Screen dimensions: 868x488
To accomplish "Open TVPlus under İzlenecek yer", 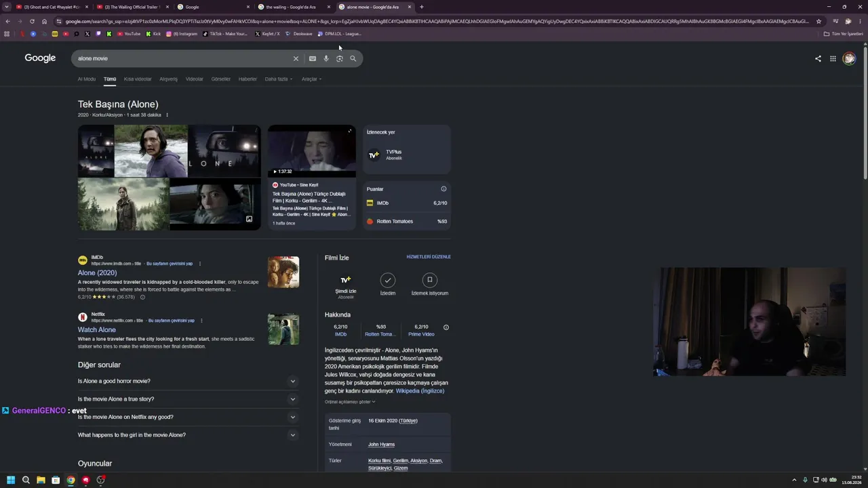I will pyautogui.click(x=407, y=155).
